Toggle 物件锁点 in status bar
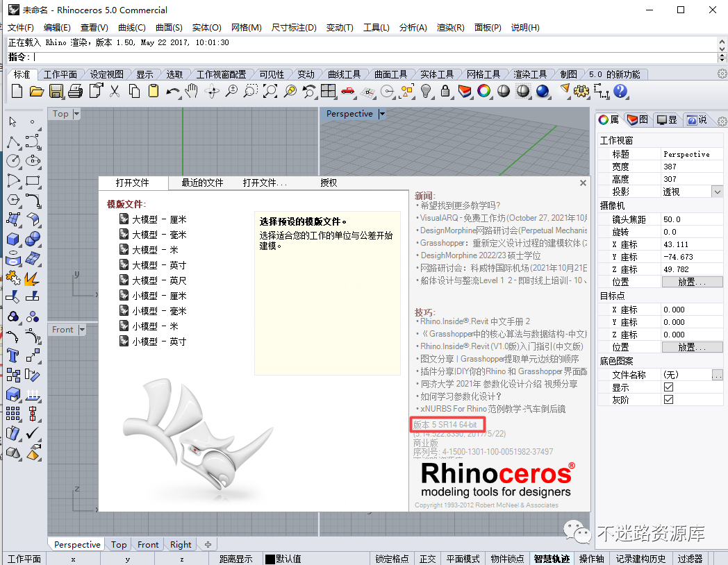Image resolution: width=728 pixels, height=565 pixels. point(507,559)
